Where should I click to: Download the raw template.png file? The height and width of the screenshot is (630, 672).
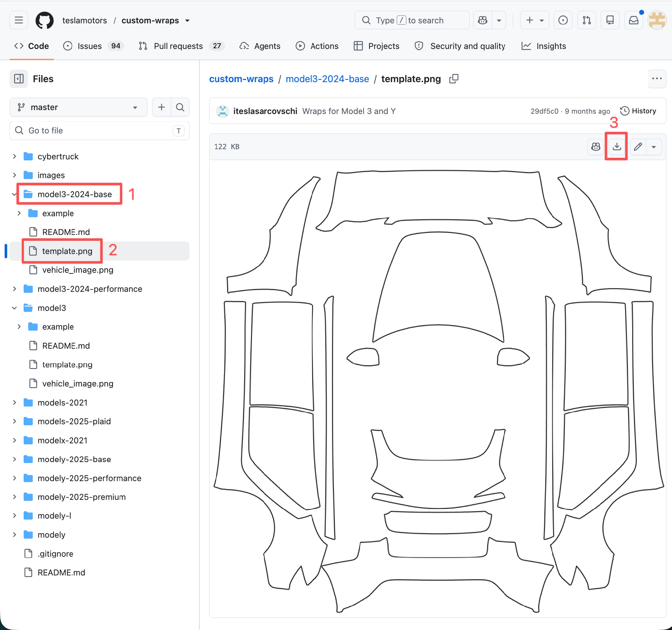(x=616, y=147)
